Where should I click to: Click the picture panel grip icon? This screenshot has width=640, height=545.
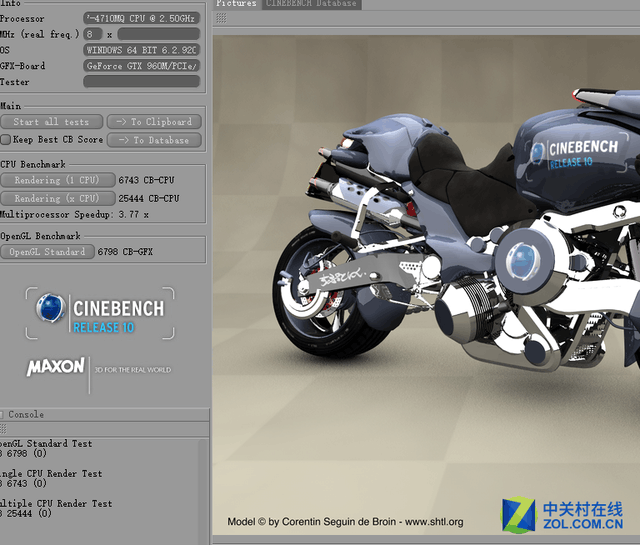(221, 18)
